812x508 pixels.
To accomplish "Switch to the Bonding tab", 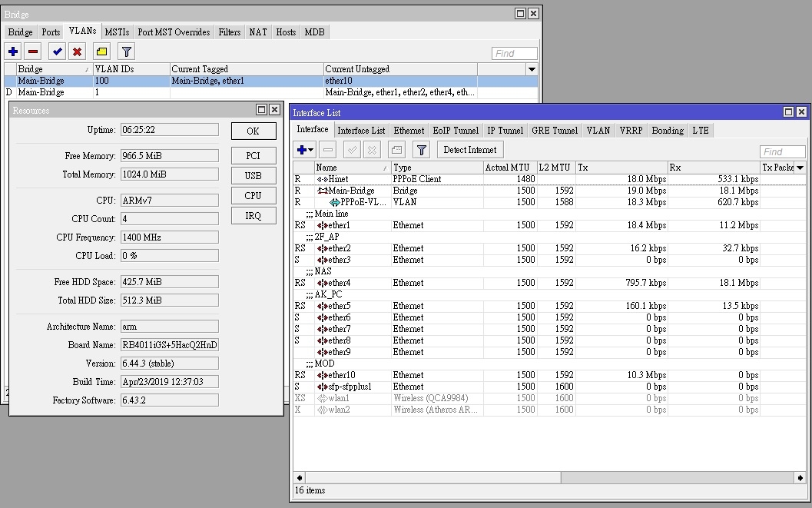I will (x=667, y=131).
